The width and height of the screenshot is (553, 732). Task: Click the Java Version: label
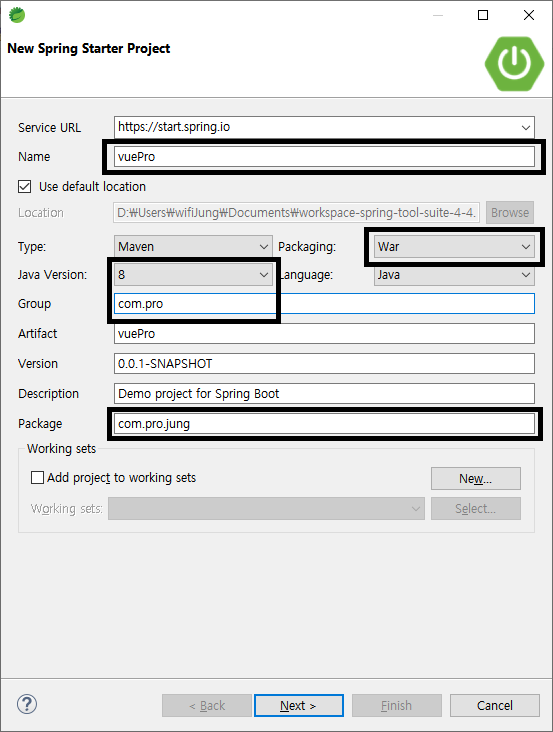[x=52, y=274]
